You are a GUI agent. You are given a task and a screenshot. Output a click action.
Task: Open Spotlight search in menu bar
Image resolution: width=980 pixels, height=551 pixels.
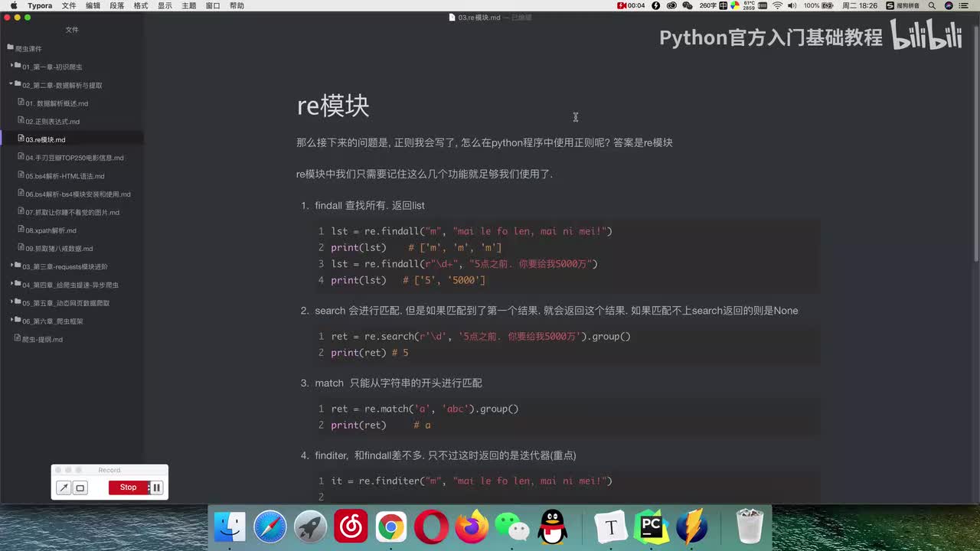[931, 5]
